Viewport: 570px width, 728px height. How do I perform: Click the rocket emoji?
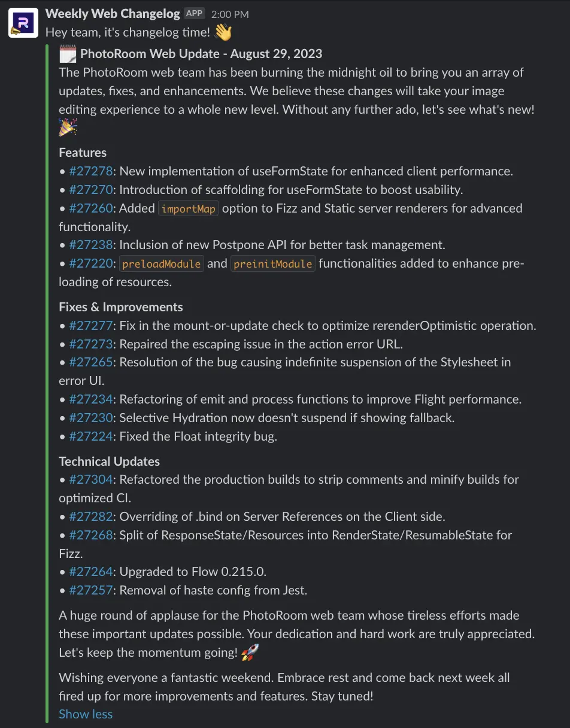(x=249, y=653)
